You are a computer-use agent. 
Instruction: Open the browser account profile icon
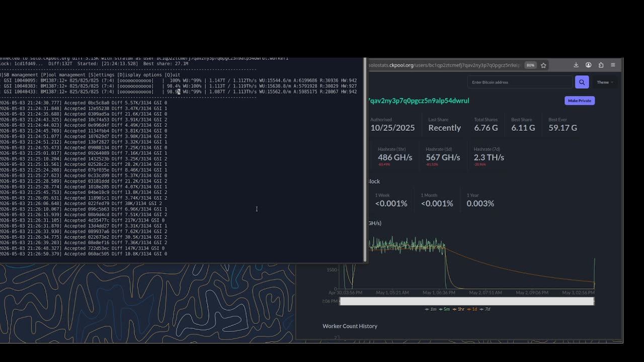point(588,65)
